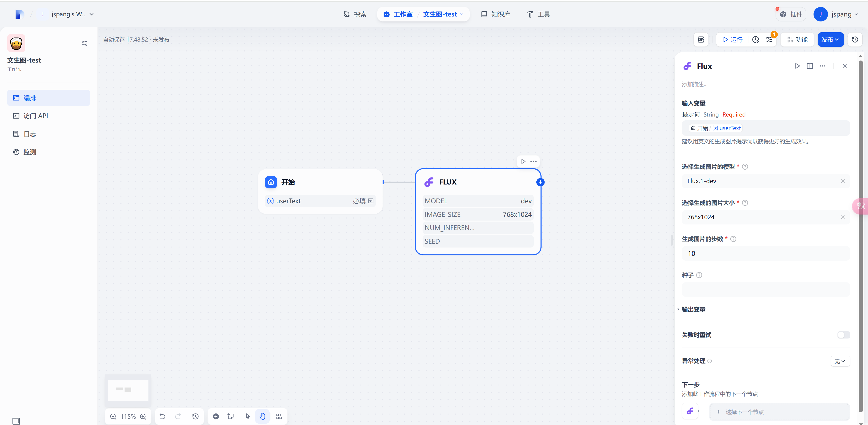
Task: Open the ENV environment variables icon
Action: click(701, 40)
